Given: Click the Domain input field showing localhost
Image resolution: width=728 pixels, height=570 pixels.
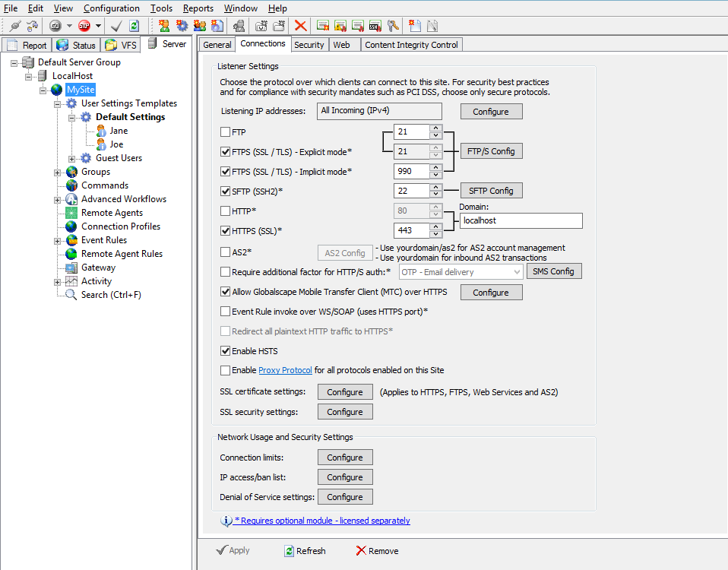Looking at the screenshot, I should tap(521, 220).
